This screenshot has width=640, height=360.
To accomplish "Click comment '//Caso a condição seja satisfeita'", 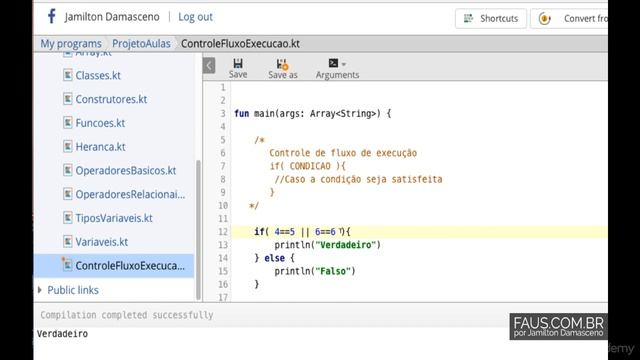I will tap(358, 179).
